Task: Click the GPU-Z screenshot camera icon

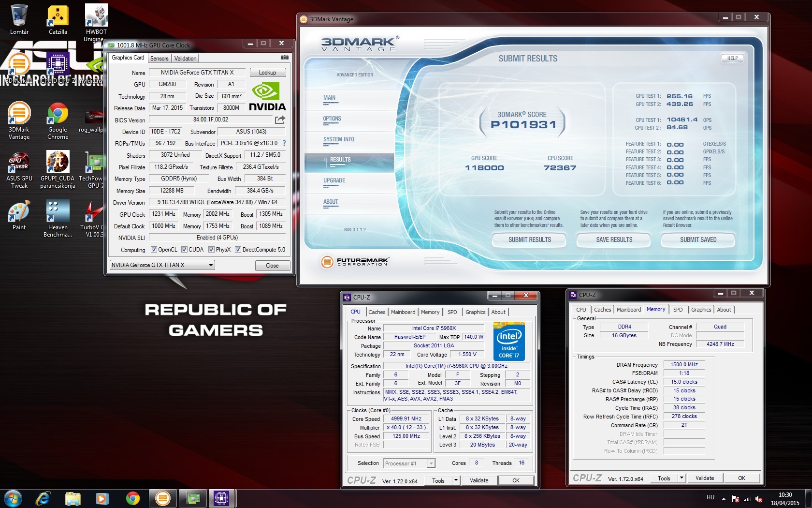Action: pos(285,58)
